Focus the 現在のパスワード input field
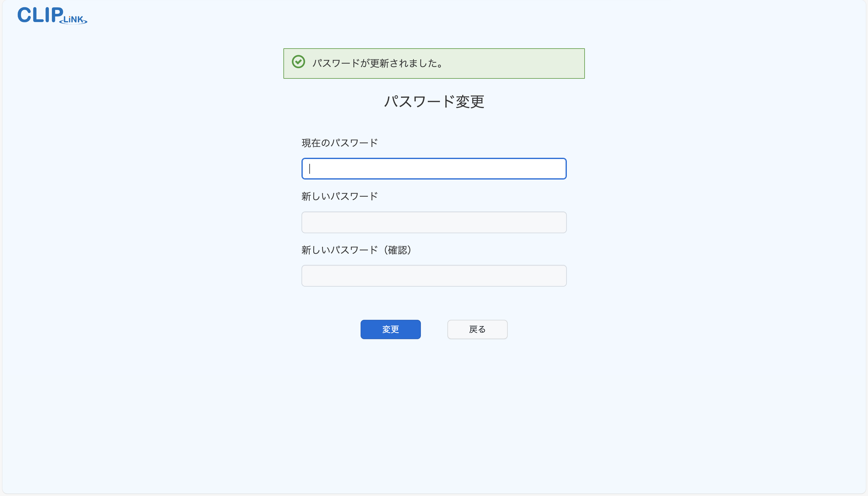 point(434,169)
